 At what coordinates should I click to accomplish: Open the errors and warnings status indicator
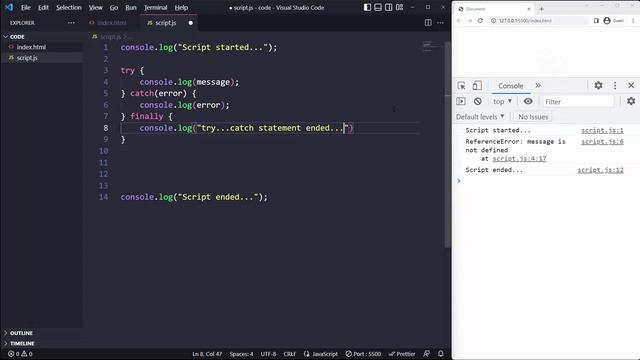tap(20, 354)
